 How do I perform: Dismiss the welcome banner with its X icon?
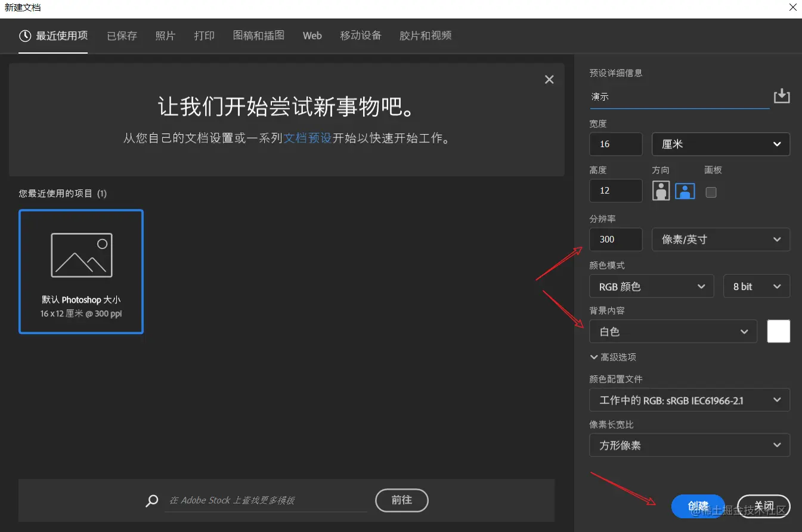[549, 79]
